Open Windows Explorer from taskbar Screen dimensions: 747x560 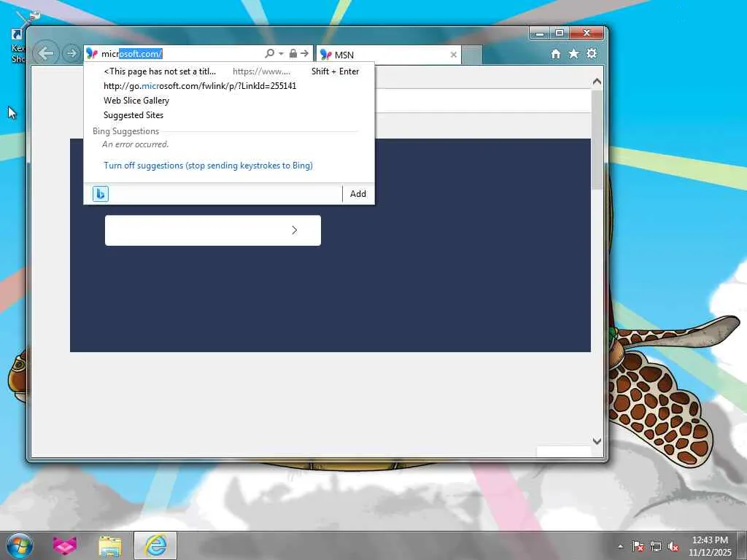(x=111, y=545)
